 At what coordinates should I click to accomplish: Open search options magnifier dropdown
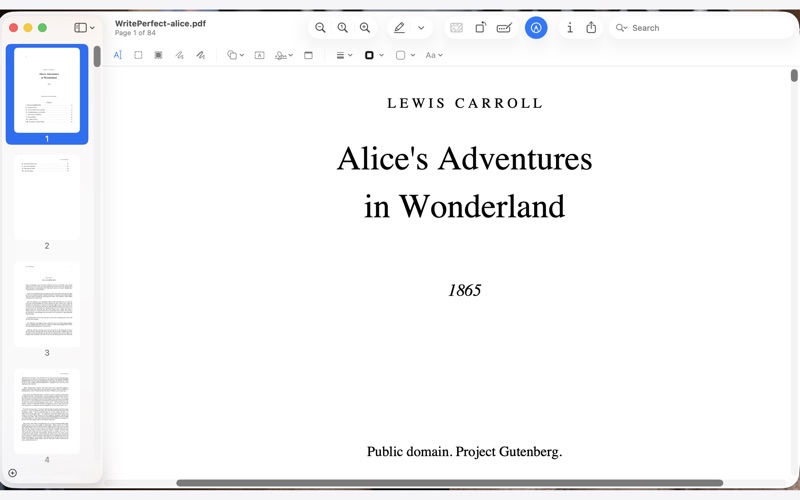click(x=621, y=28)
